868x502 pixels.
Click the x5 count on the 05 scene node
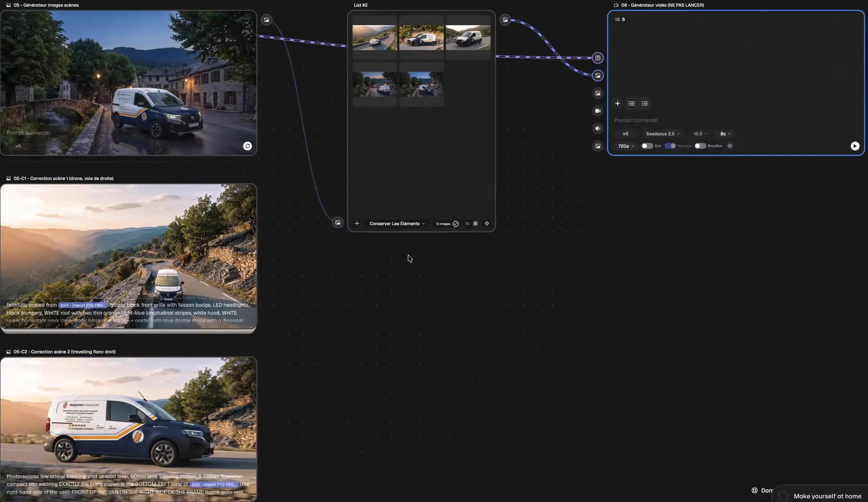coord(18,146)
